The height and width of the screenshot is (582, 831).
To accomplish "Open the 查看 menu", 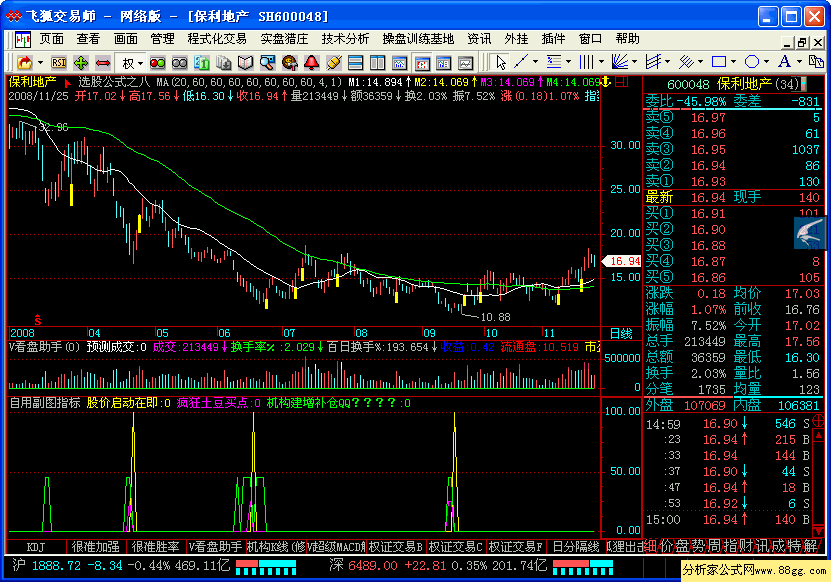I will pos(88,39).
